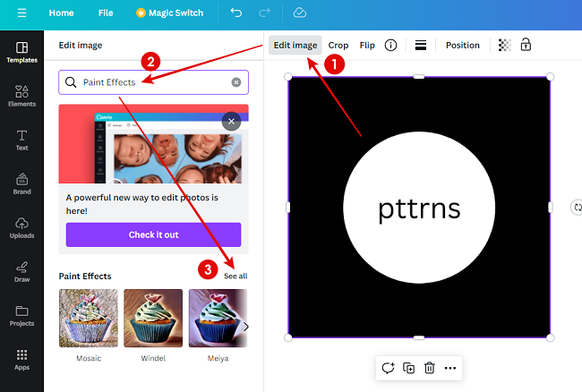Click the bottom-left corner handle of image
This screenshot has height=392, width=582.
(288, 337)
